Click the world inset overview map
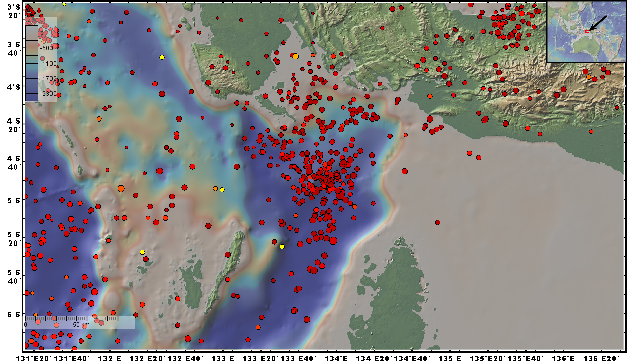The height and width of the screenshot is (364, 627). click(587, 31)
